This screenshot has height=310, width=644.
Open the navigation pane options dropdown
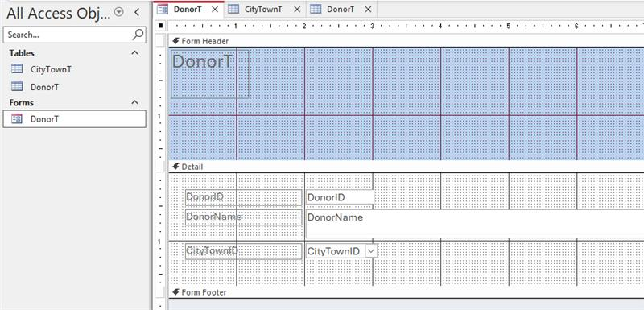pyautogui.click(x=119, y=13)
